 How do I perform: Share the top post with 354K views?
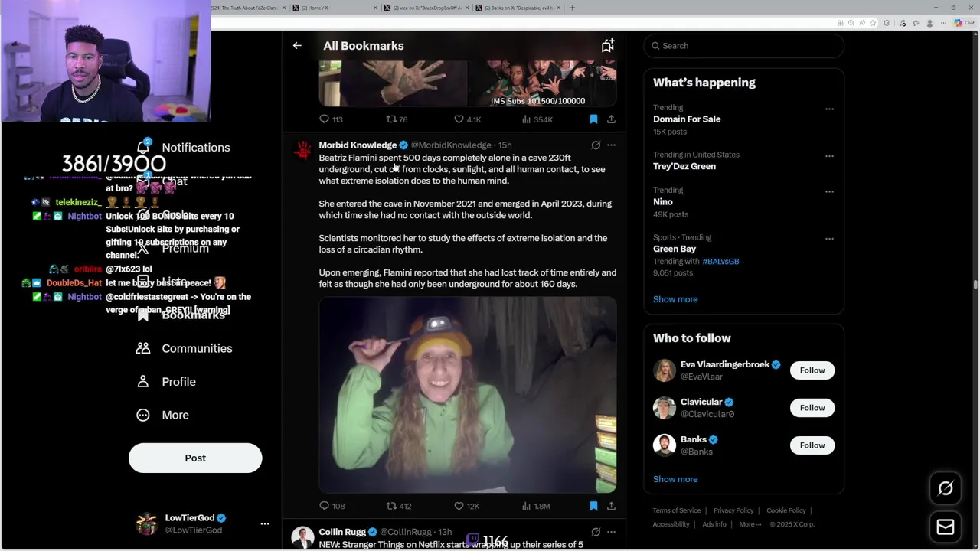[611, 119]
